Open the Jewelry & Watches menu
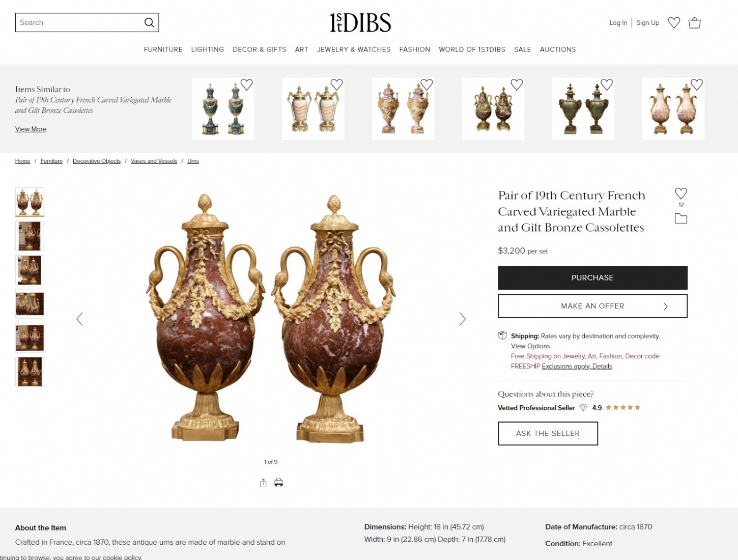The image size is (738, 560). [354, 49]
